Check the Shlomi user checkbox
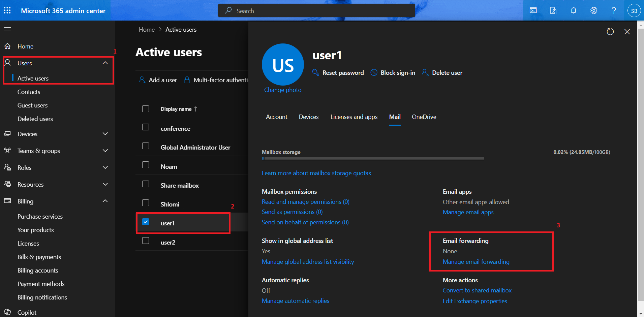 click(146, 203)
